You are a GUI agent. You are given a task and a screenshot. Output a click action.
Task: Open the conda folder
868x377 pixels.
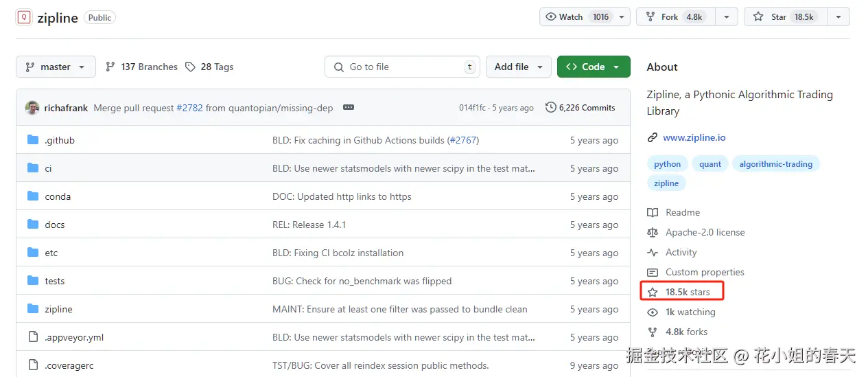coord(58,196)
